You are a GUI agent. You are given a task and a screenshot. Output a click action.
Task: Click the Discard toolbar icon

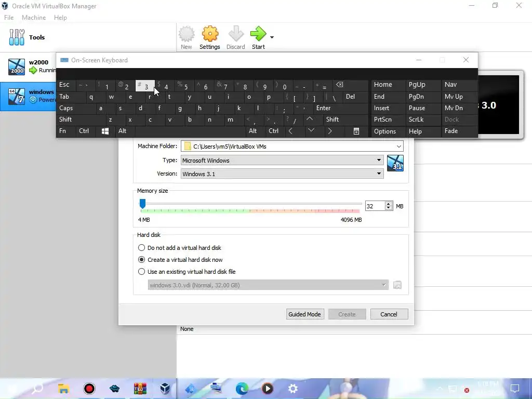coord(236,37)
